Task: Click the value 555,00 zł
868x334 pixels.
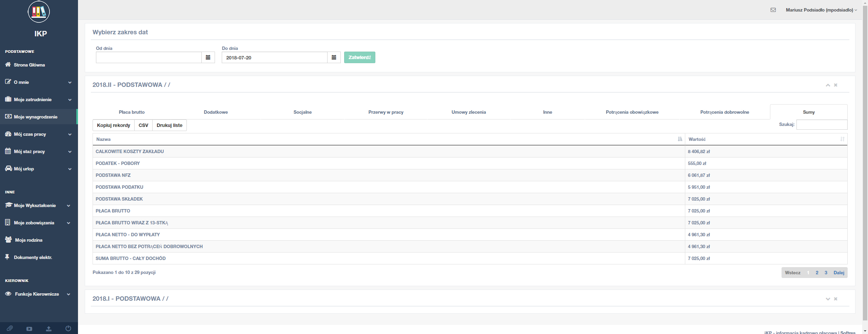Action: pos(697,163)
